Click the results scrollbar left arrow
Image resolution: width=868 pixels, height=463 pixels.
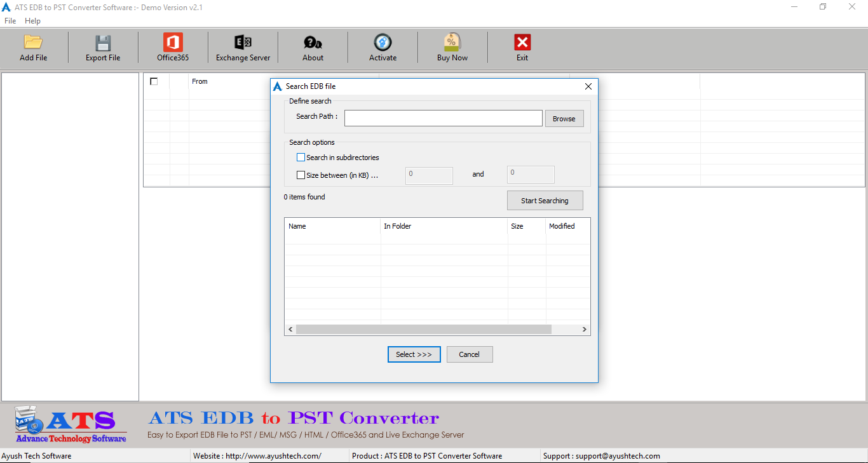(x=290, y=329)
